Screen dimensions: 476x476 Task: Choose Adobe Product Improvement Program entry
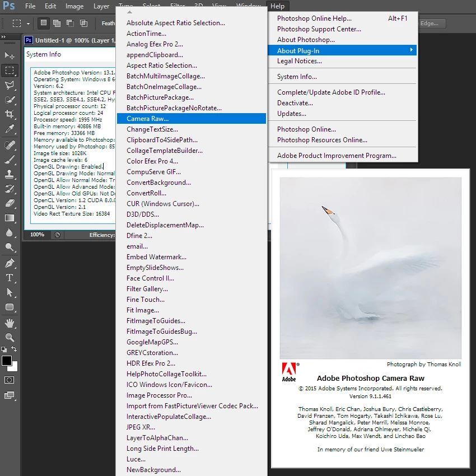(342, 156)
